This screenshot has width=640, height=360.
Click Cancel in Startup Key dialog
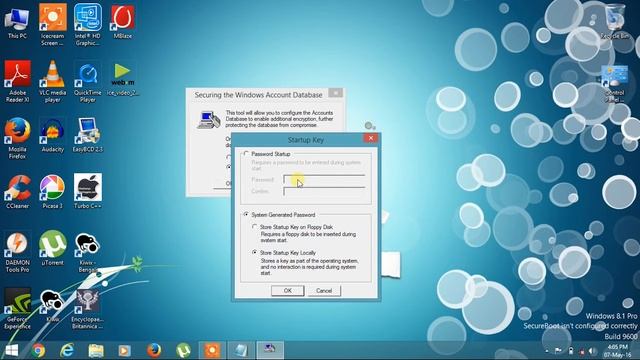pyautogui.click(x=324, y=291)
